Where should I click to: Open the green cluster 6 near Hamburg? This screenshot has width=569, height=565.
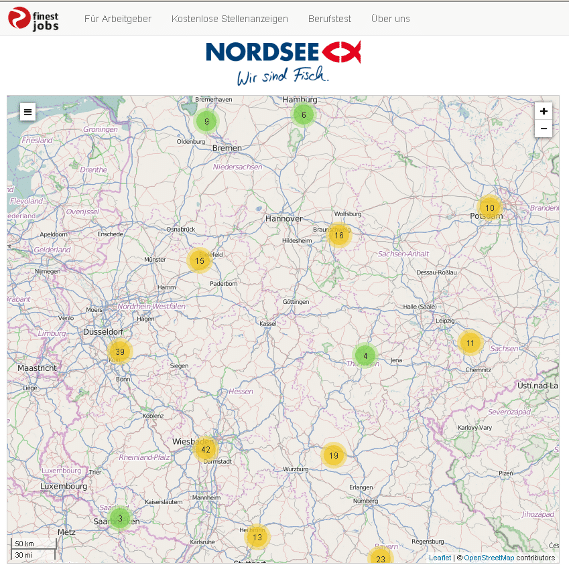303,115
